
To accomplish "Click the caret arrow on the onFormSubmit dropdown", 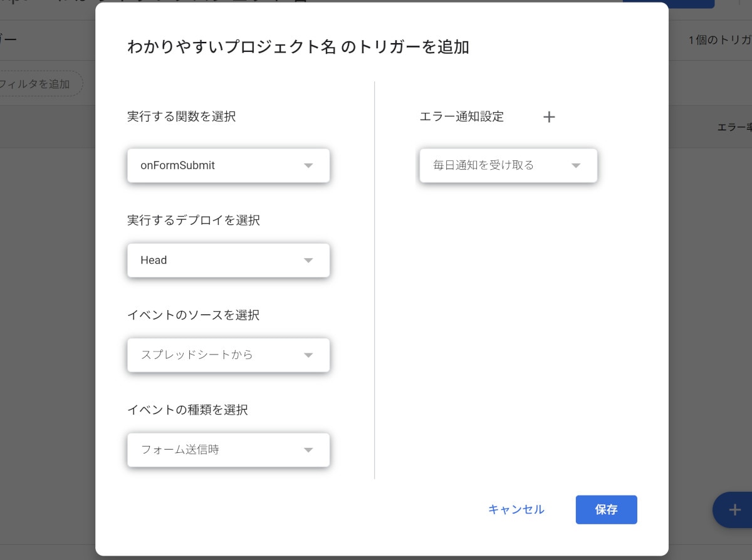I will pyautogui.click(x=308, y=165).
